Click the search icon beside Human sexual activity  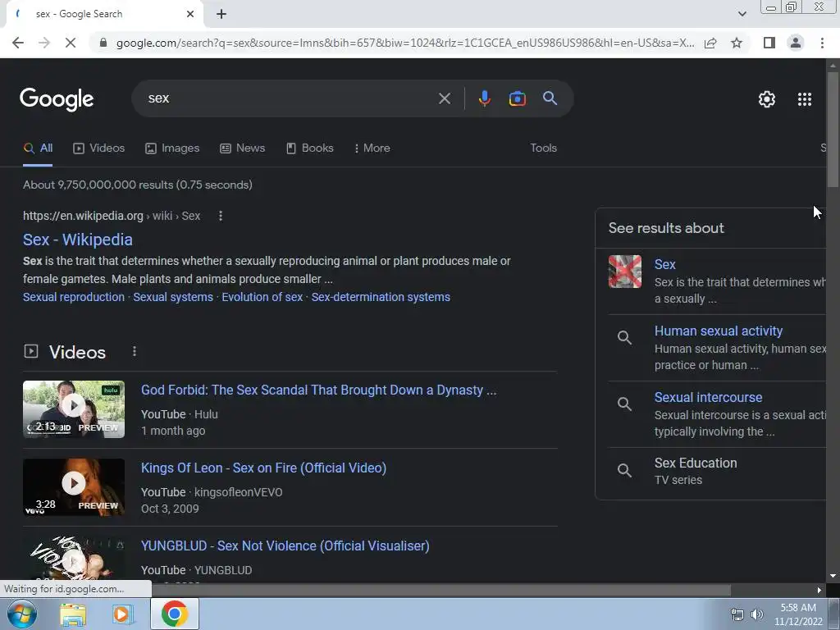[x=624, y=337]
